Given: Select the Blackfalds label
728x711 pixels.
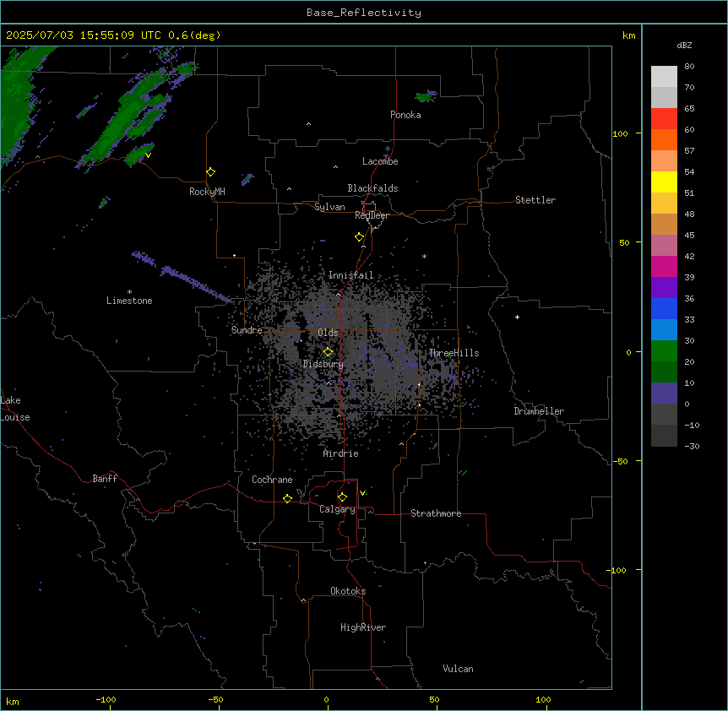Looking at the screenshot, I should point(372,188).
